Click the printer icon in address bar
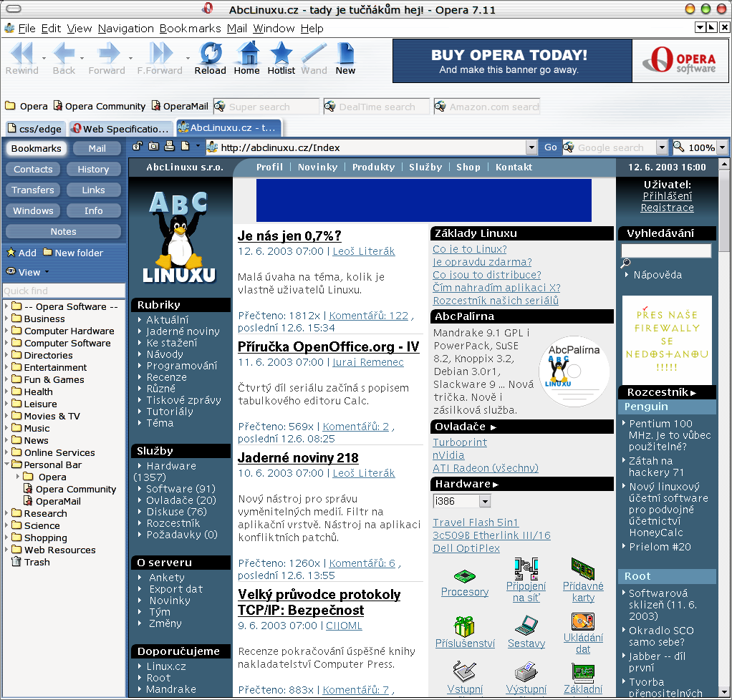 [170, 146]
